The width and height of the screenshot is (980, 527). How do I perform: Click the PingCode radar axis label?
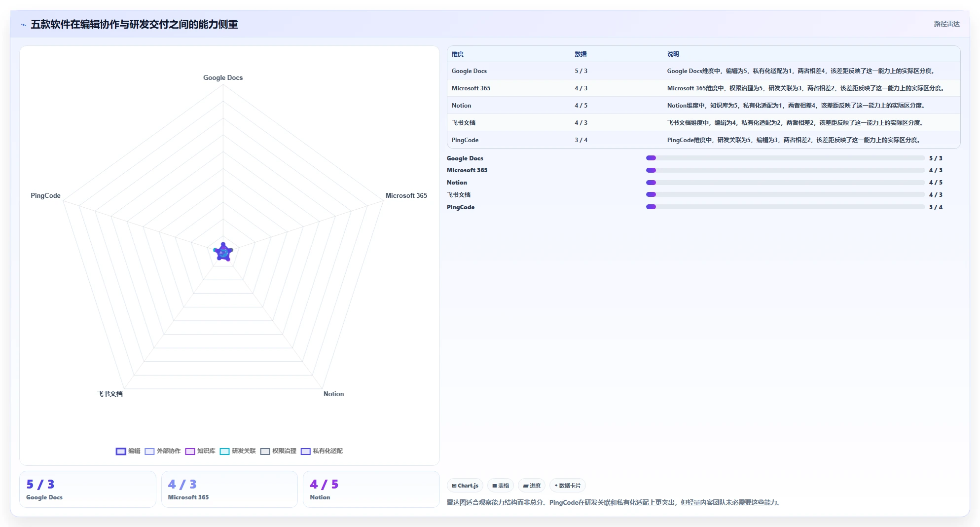(x=45, y=195)
